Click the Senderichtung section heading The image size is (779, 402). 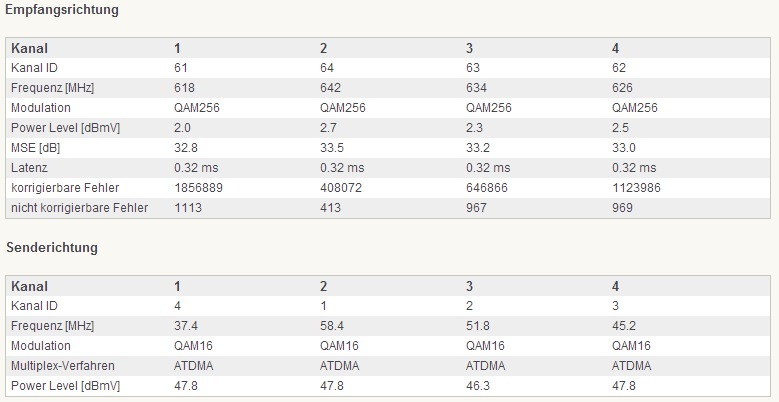[53, 247]
